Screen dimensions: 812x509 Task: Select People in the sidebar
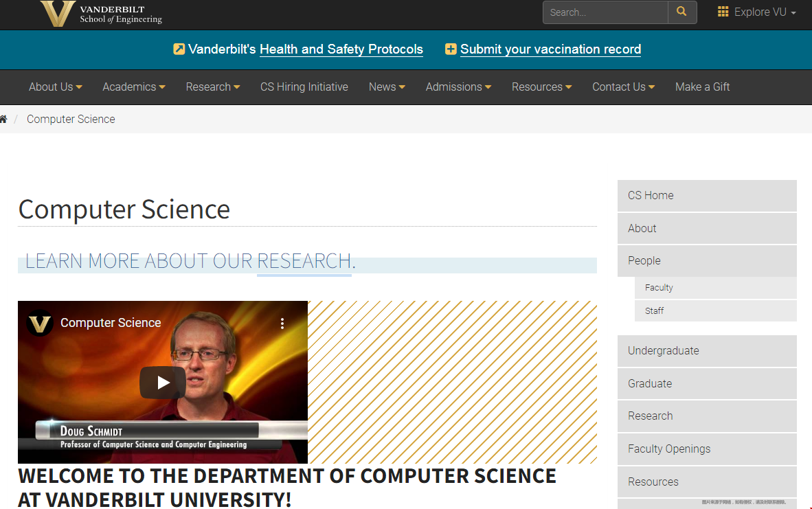[707, 260]
